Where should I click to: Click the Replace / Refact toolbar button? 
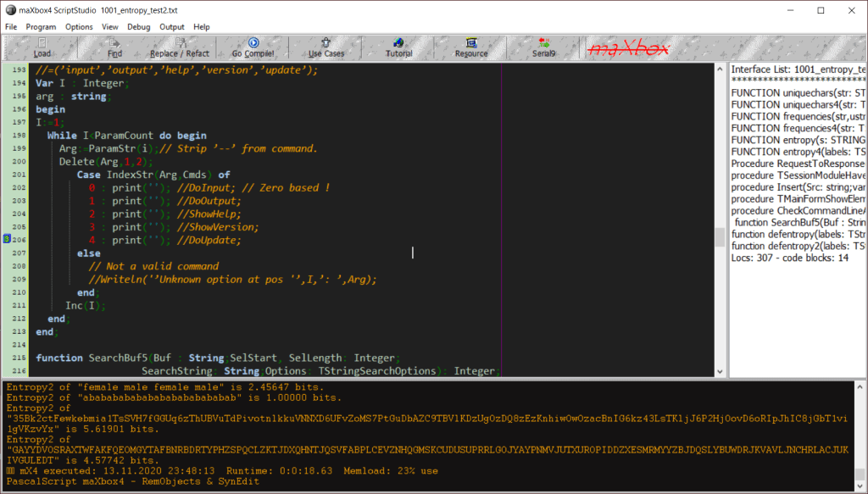(x=180, y=47)
